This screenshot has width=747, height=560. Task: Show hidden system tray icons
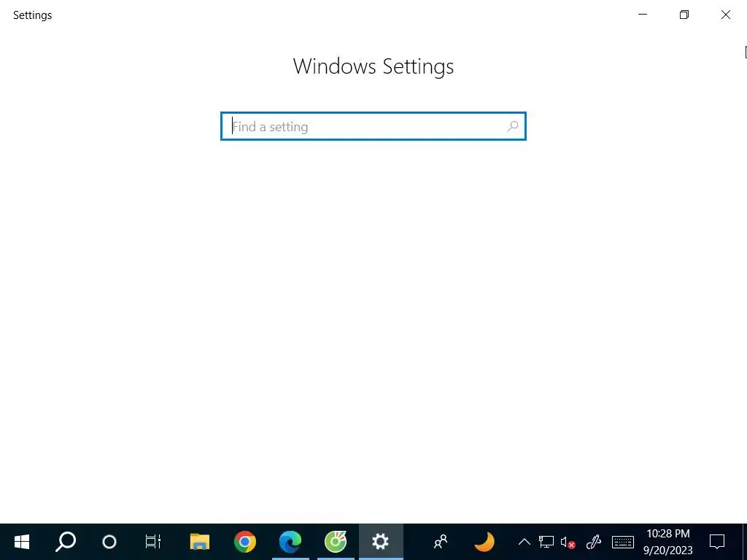pos(524,542)
